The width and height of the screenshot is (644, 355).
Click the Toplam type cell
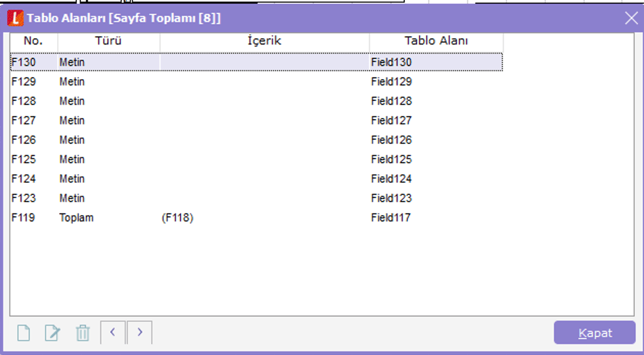click(x=77, y=217)
